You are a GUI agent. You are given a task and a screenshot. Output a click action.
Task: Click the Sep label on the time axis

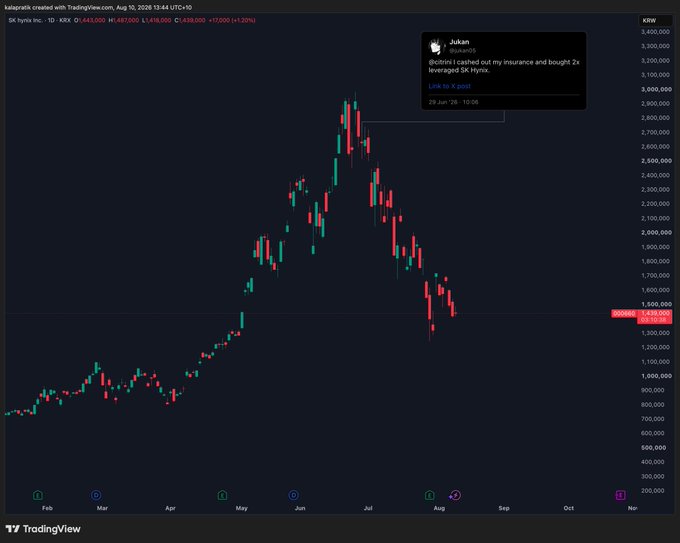[x=504, y=508]
